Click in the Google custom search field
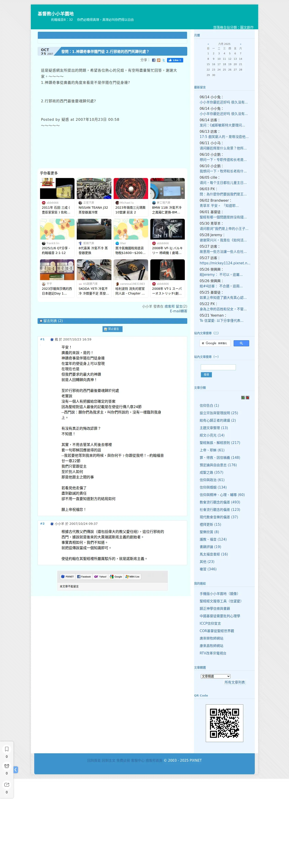This screenshot has height=868, width=289. pyautogui.click(x=215, y=343)
